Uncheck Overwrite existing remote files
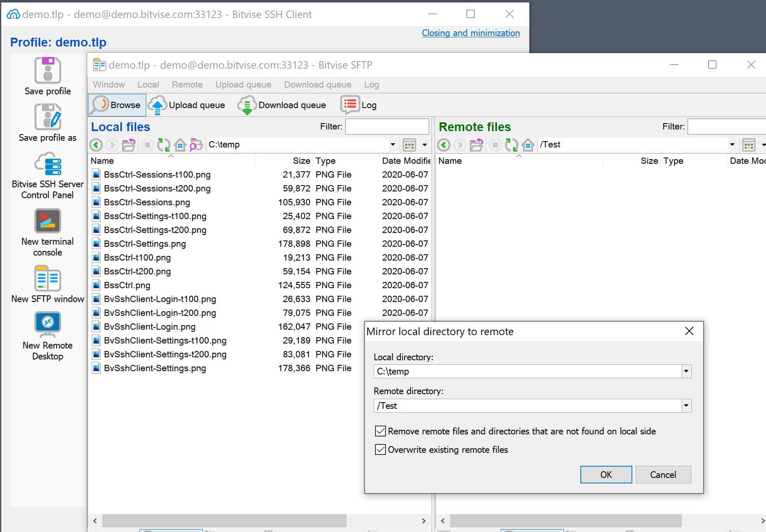766x532 pixels. [x=380, y=449]
